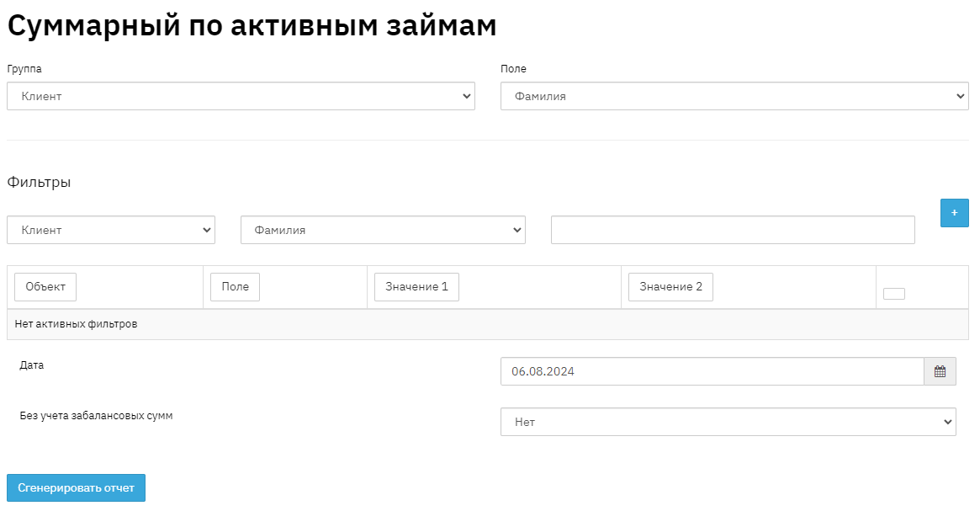Expand the filter object dropdown set to Клиент
Viewport: 980px width, 511px height.
(111, 230)
